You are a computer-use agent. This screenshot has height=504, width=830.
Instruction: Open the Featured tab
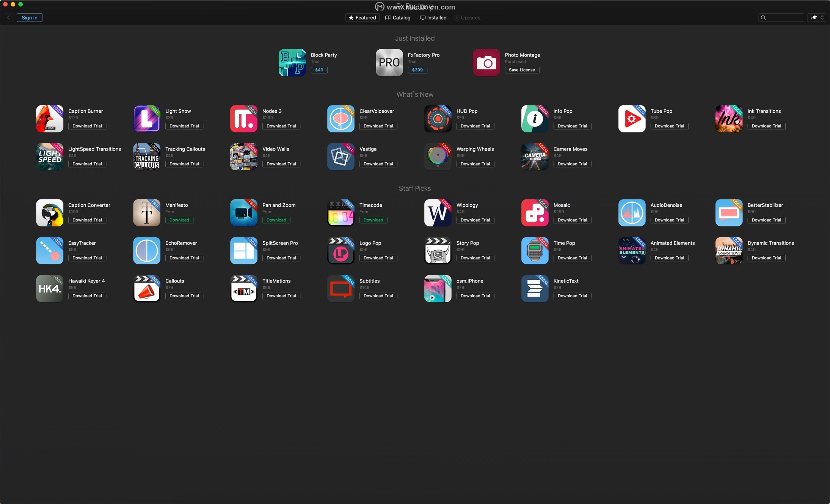pos(362,18)
